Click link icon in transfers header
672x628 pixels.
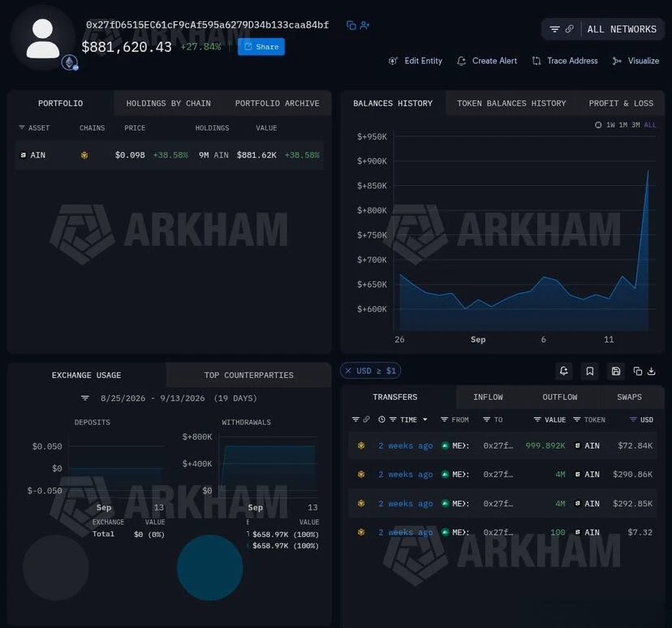click(x=366, y=419)
